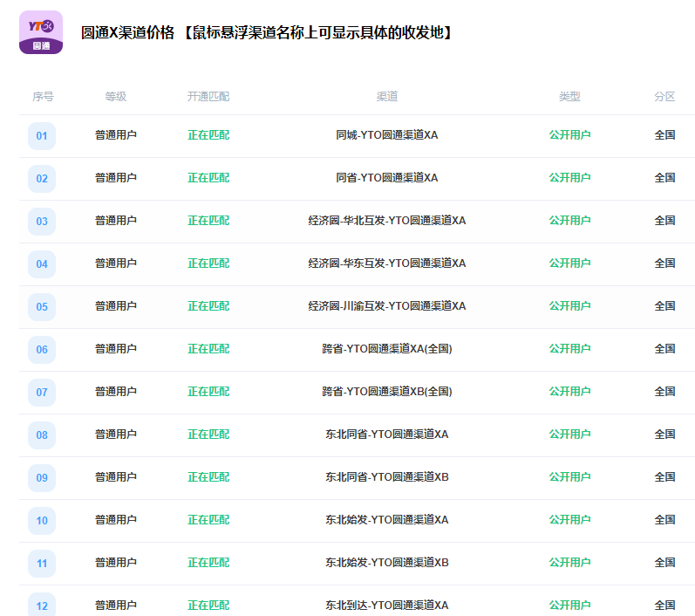This screenshot has height=616, width=695.
Task: Open channel 跨省-YTO圆通渠道XB(全国)
Action: 387,392
